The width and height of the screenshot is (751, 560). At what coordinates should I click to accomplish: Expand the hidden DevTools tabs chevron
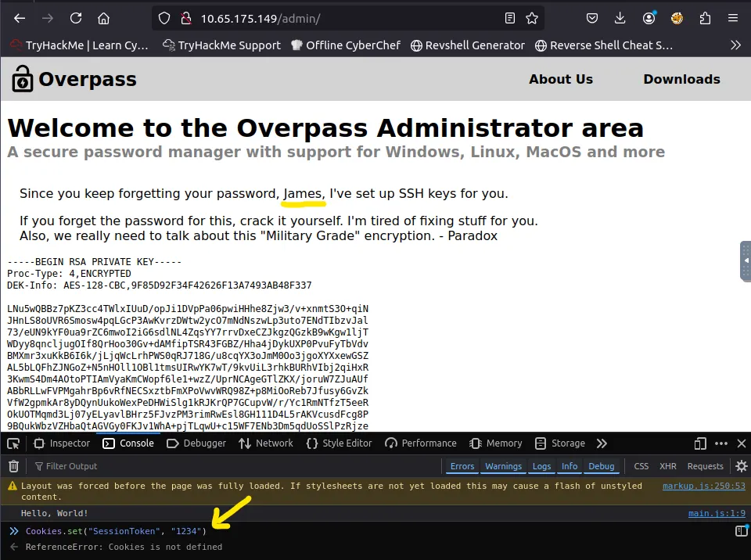pyautogui.click(x=602, y=443)
